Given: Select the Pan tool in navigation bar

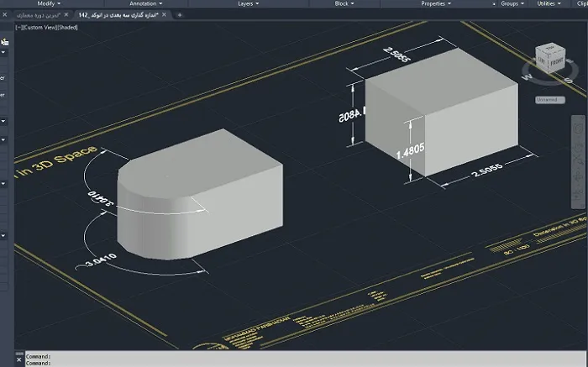Looking at the screenshot, I should [578, 147].
